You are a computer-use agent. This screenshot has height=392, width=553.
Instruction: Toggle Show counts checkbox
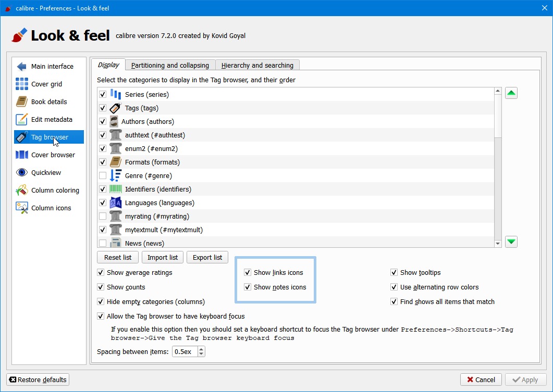pyautogui.click(x=101, y=287)
